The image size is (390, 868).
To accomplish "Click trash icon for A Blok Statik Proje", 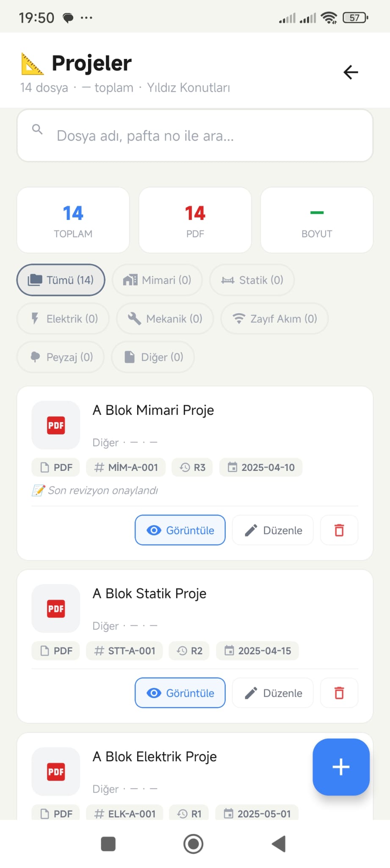I will (x=339, y=693).
